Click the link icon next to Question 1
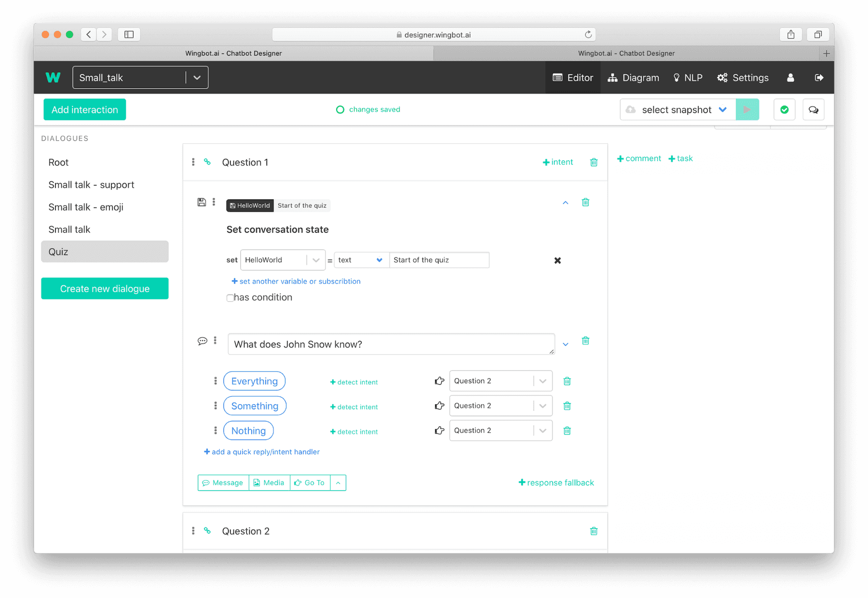 click(x=207, y=162)
